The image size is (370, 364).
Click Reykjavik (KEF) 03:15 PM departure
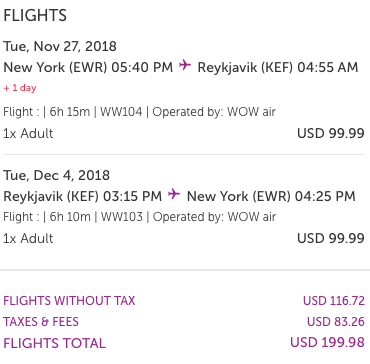tap(83, 196)
